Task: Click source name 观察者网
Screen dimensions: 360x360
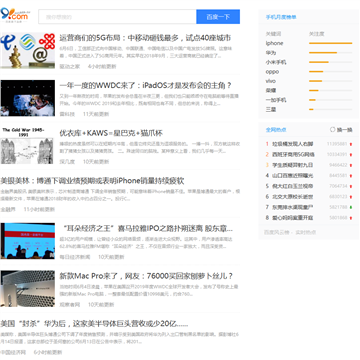Action: (70, 305)
